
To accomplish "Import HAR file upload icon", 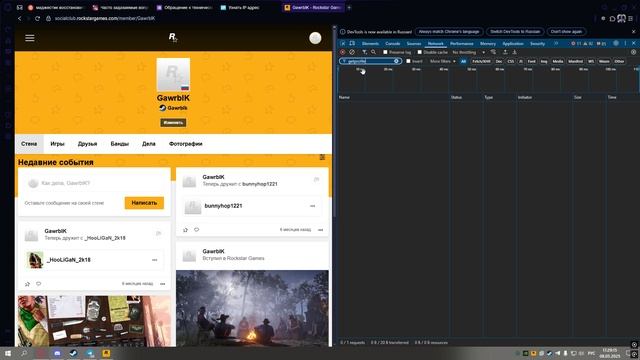I will [x=505, y=52].
